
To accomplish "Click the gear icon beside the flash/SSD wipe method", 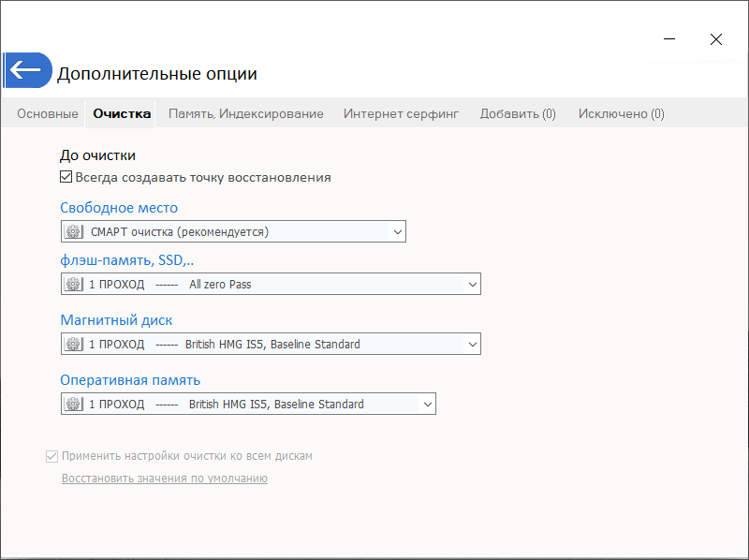I will (73, 284).
